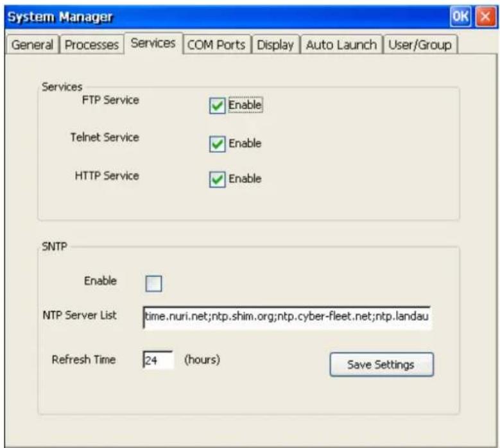Click the NTP Server List label
Screen dimensions: 500x448
pyautogui.click(x=80, y=315)
